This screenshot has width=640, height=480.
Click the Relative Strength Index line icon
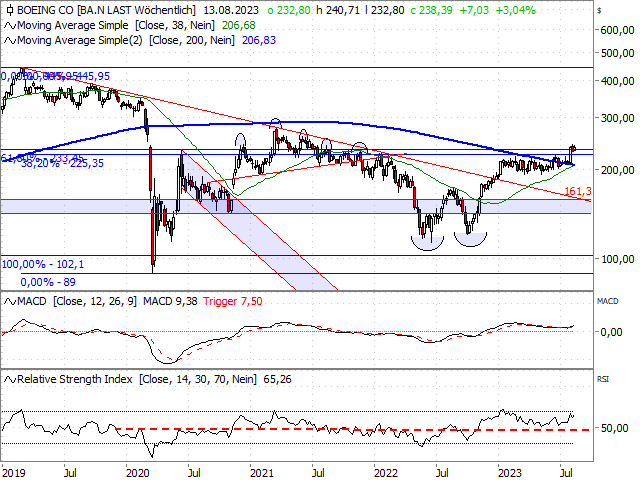click(x=10, y=380)
